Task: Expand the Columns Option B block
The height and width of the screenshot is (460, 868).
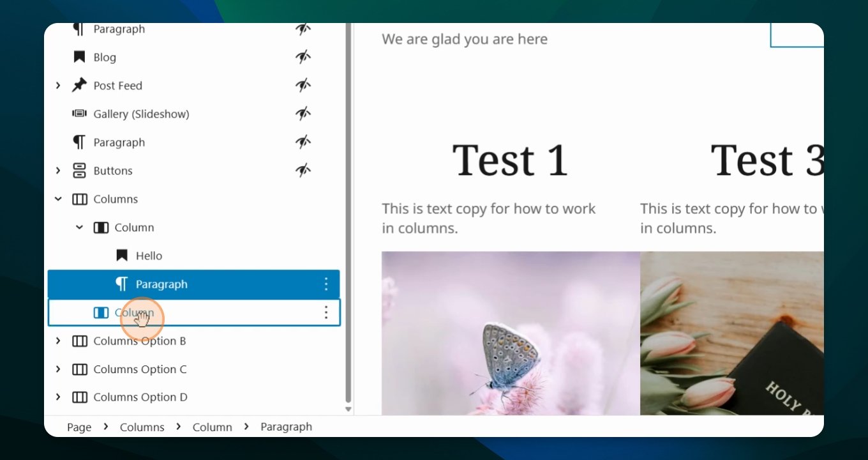Action: (58, 341)
